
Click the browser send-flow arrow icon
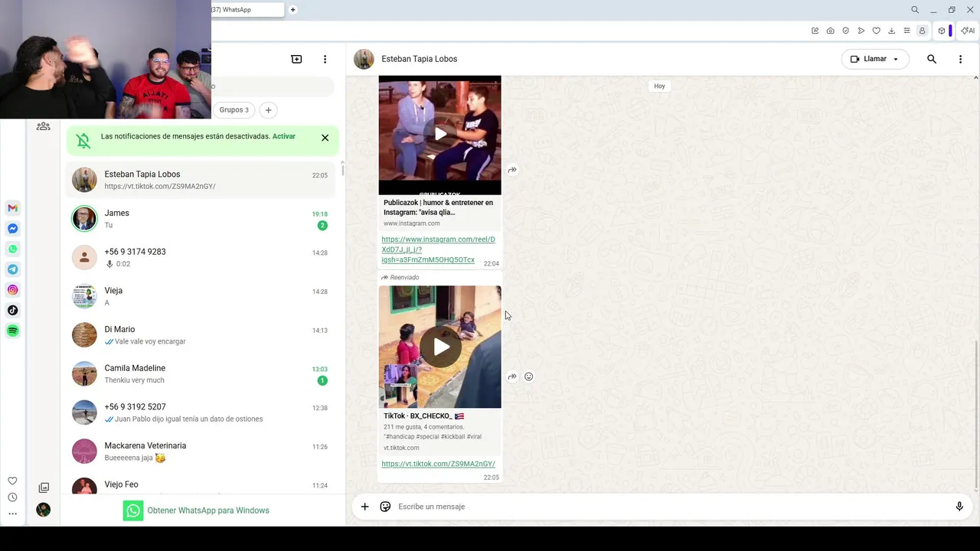(x=861, y=31)
